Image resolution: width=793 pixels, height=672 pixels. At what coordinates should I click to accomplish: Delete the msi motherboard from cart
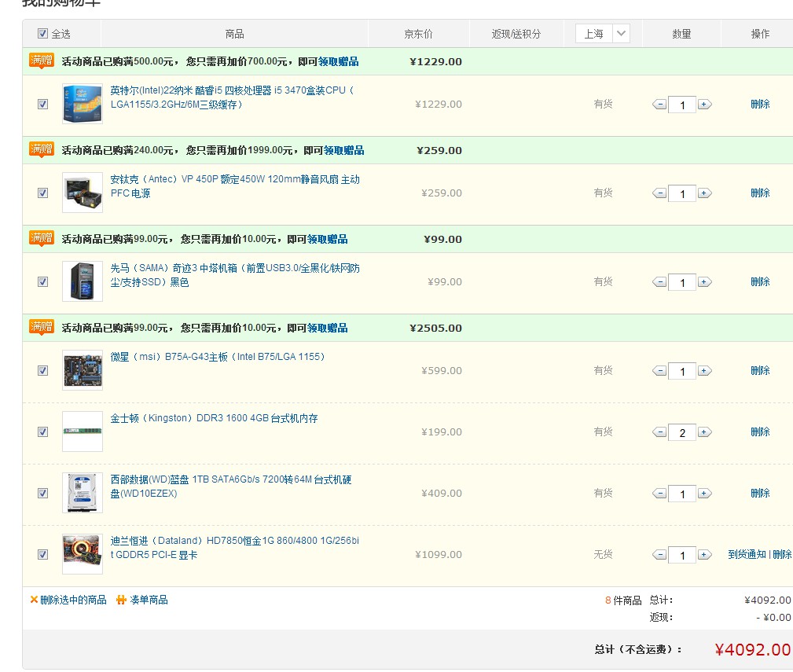760,371
